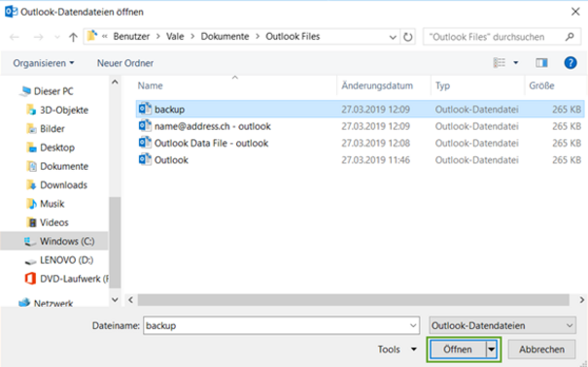Click the search magnifier icon
This screenshot has height=367, width=588.
(570, 37)
